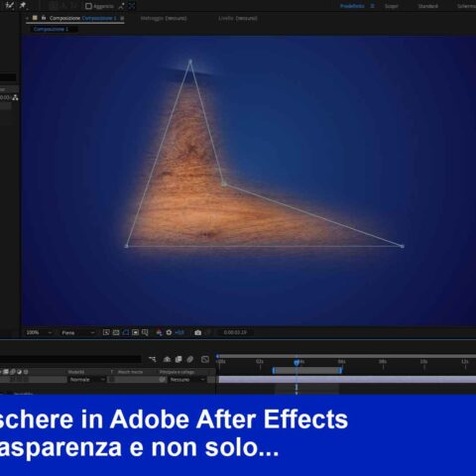
Task: Click the Modalità column header
Action: pyautogui.click(x=76, y=372)
